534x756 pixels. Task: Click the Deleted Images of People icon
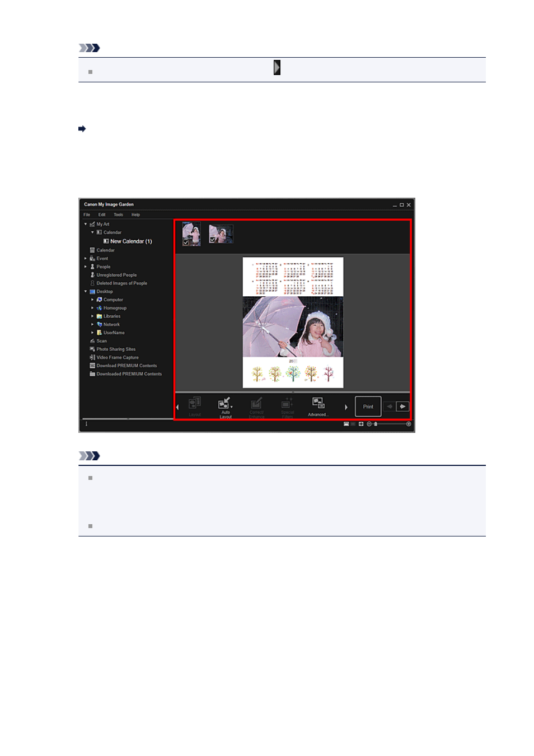point(92,283)
